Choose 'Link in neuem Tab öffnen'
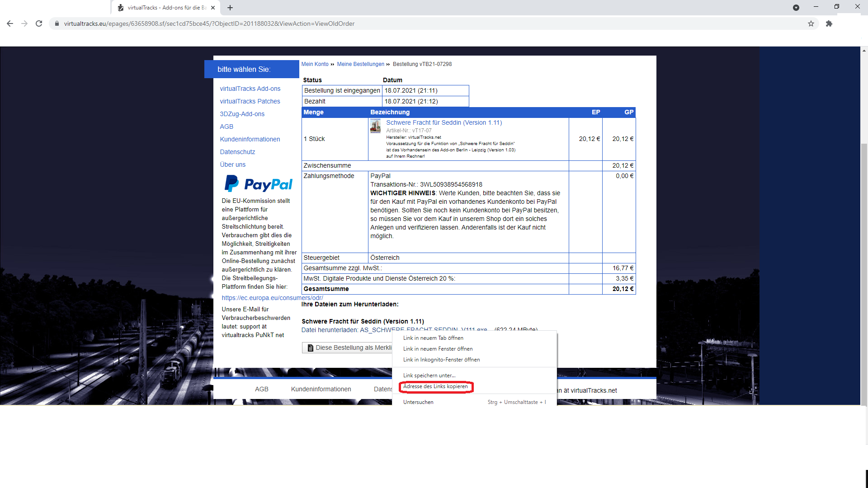Screen dimensions: 868x488 (433, 338)
